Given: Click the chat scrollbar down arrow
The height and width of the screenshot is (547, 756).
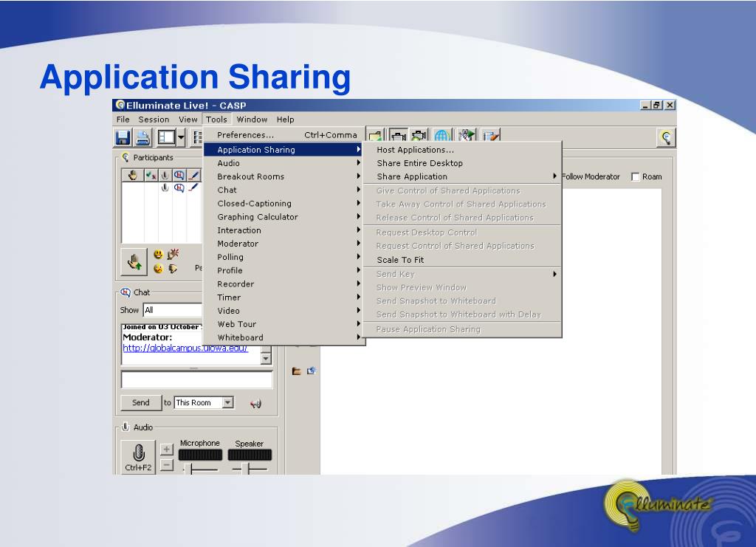Looking at the screenshot, I should click(x=266, y=359).
